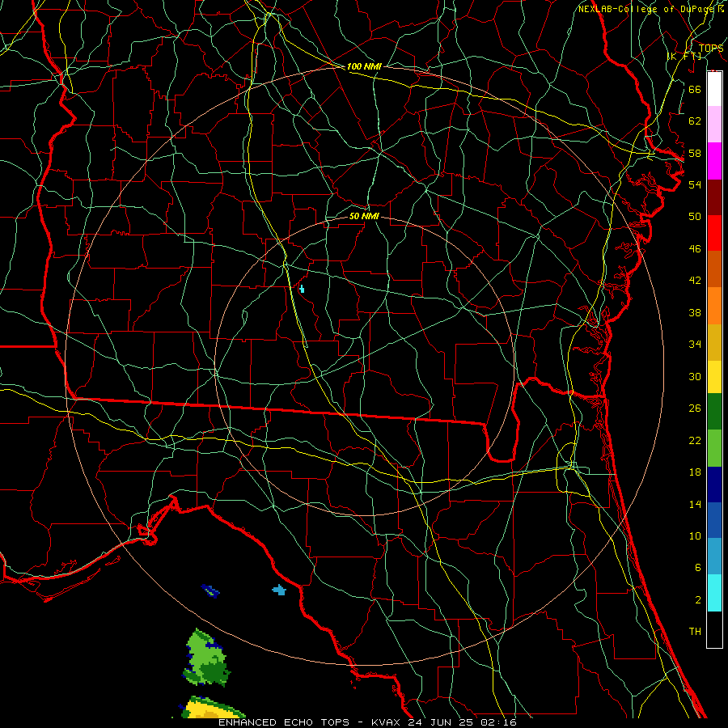Choose the yellow legend swatch

[714, 377]
